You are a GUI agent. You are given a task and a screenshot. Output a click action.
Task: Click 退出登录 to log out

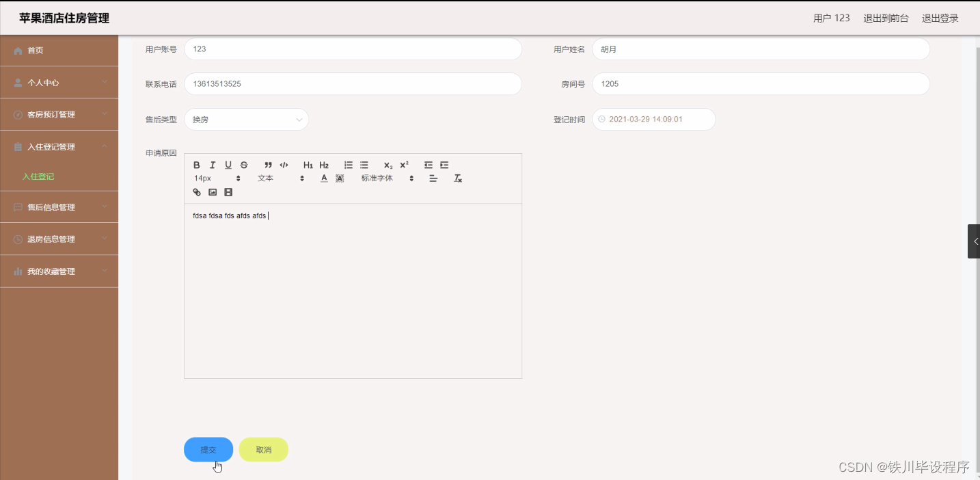[940, 18]
